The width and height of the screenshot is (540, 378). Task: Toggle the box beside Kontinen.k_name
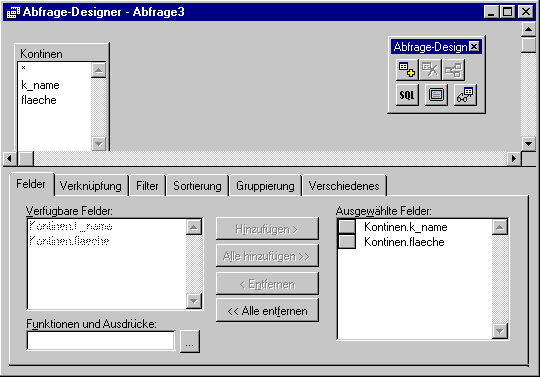pyautogui.click(x=347, y=227)
